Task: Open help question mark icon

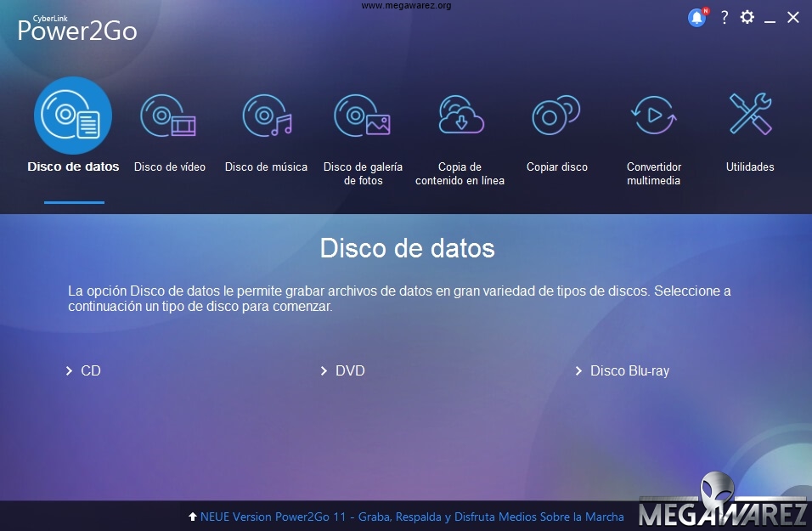Action: [x=725, y=18]
